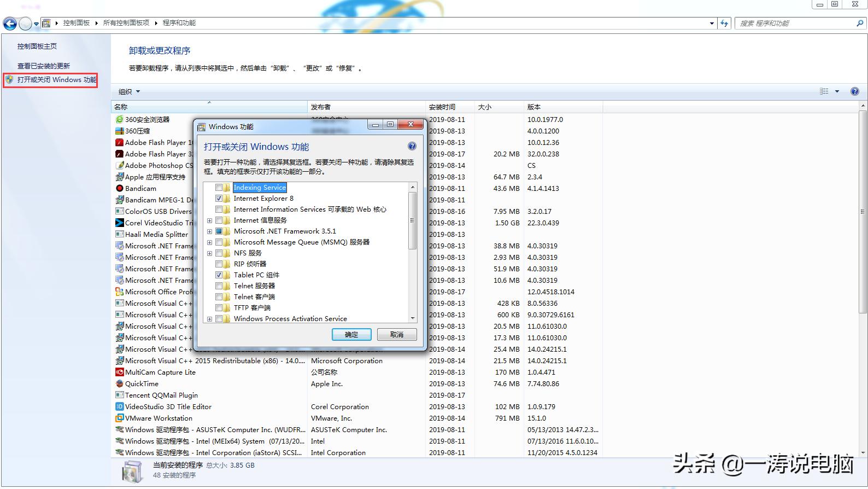The image size is (868, 489).
Task: Enable the Telnet 客户端 checkbox
Action: pyautogui.click(x=219, y=297)
